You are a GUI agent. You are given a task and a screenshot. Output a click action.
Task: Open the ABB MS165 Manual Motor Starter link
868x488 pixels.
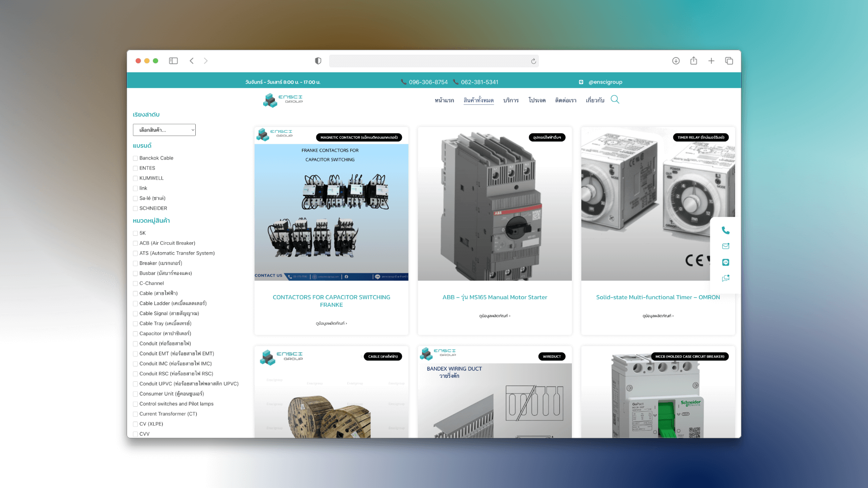[495, 297]
